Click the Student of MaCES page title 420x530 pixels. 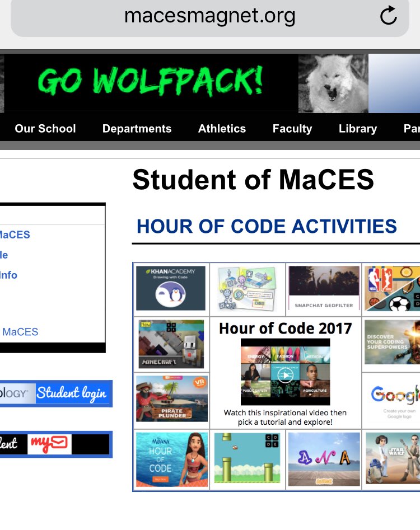253,180
